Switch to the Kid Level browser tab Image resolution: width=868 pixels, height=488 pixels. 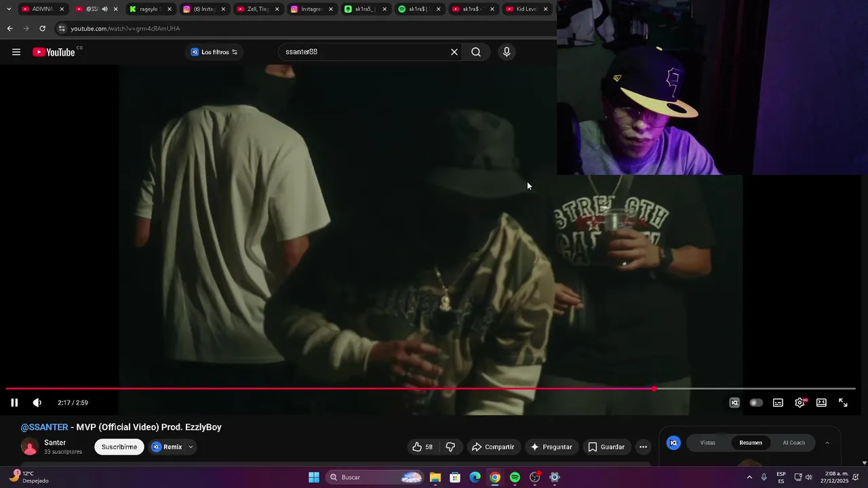coord(526,9)
